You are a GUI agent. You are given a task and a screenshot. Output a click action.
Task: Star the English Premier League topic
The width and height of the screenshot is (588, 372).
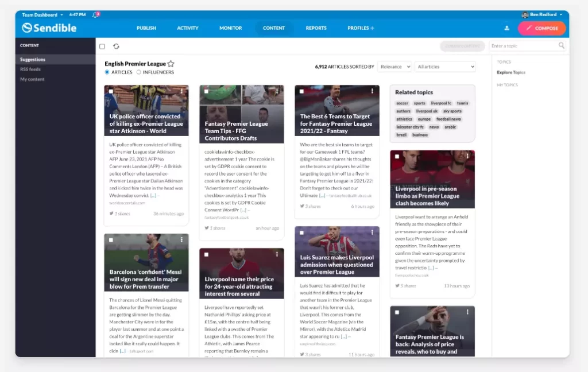point(171,64)
